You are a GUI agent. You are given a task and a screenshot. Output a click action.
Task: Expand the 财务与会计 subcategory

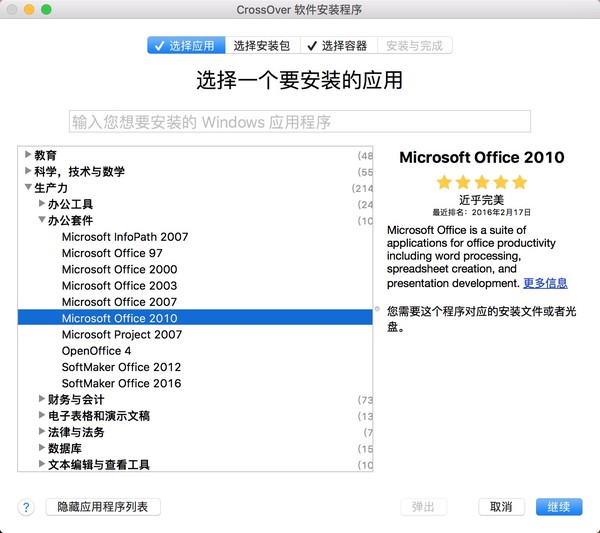point(42,399)
